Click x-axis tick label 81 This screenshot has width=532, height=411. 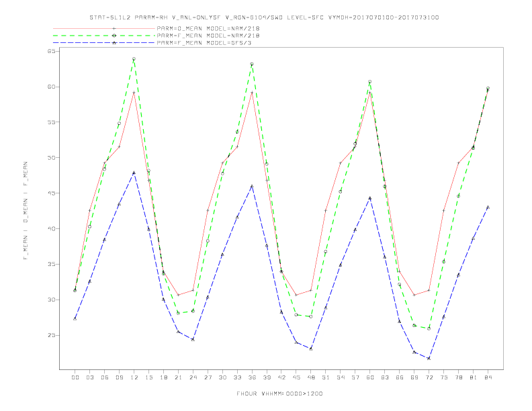pyautogui.click(x=474, y=377)
